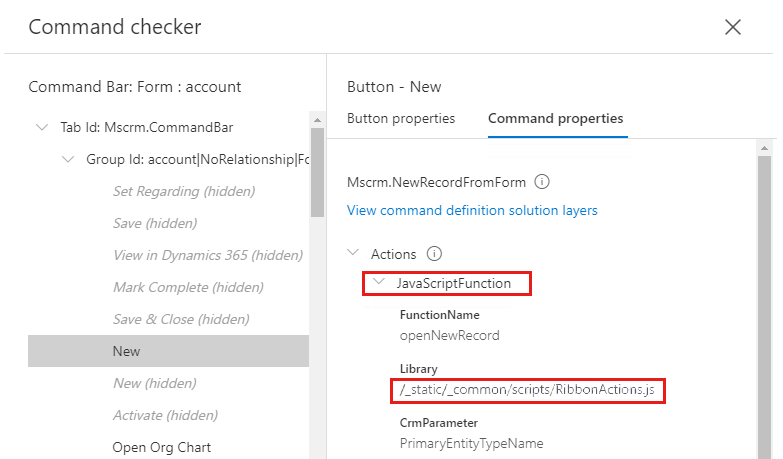The width and height of the screenshot is (783, 459).
Task: Collapse the Actions section chevron
Action: (354, 254)
